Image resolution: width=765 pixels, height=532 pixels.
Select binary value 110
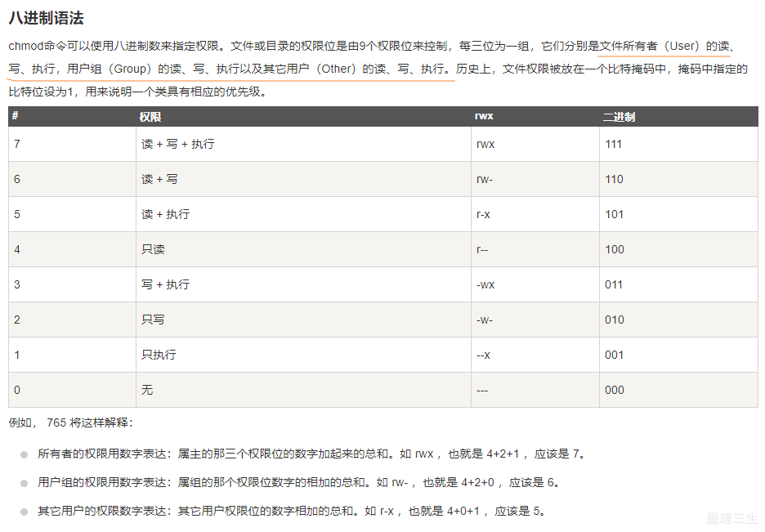(615, 179)
